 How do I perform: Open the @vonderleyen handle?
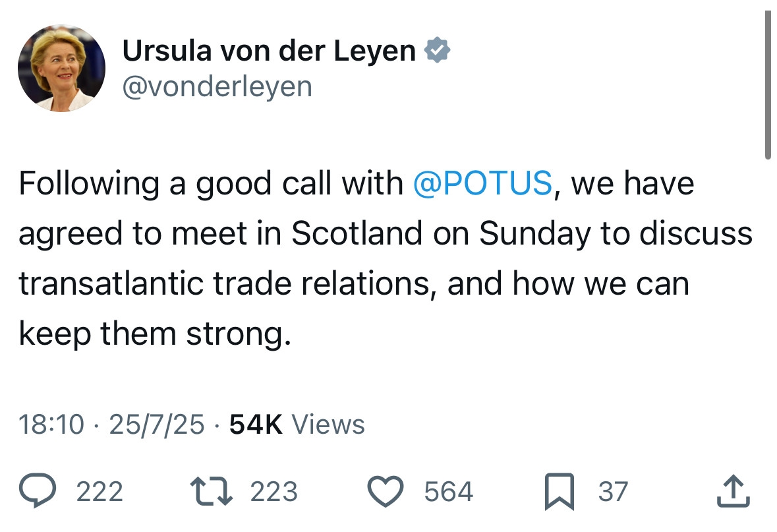[x=217, y=86]
